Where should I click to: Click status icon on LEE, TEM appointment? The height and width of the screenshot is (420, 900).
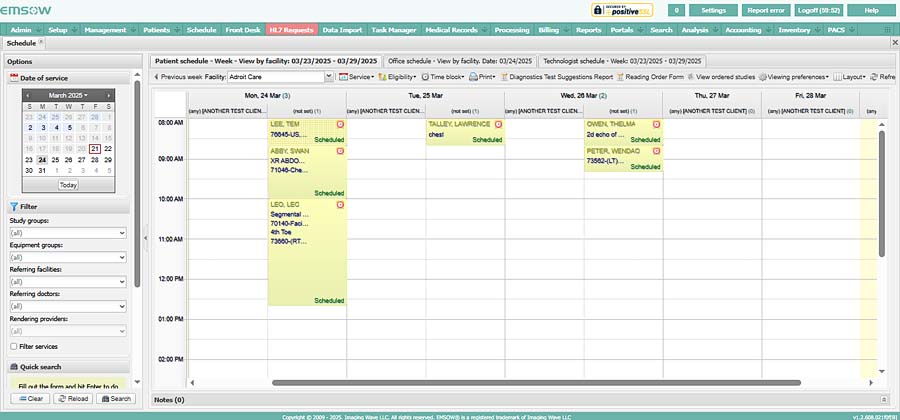(x=340, y=124)
